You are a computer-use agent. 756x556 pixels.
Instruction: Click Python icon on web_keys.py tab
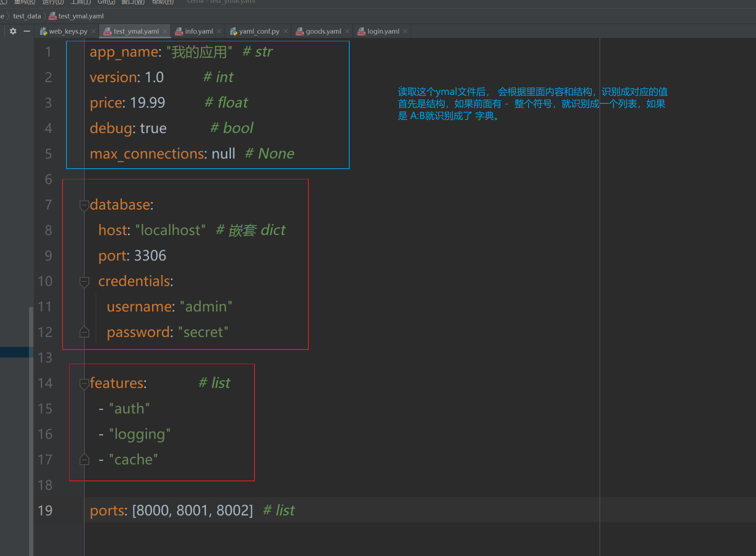(x=44, y=31)
